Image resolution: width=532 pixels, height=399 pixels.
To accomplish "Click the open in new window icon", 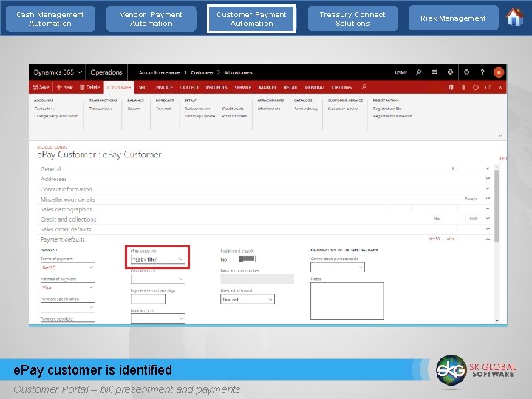I will [x=488, y=87].
